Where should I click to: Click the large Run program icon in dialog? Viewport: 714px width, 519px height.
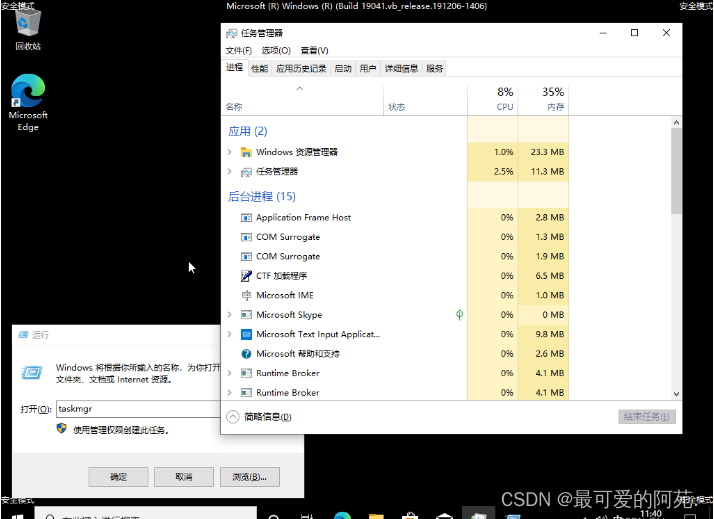(31, 373)
